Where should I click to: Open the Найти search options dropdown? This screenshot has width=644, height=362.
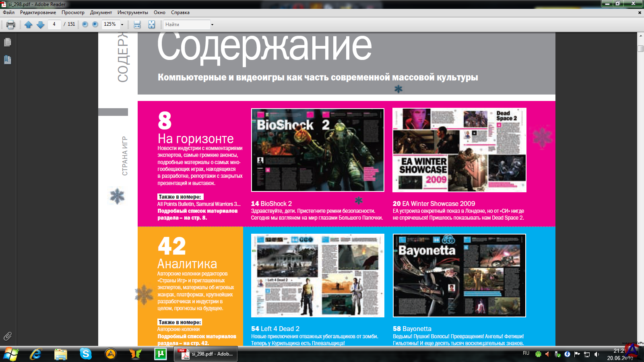[x=212, y=25]
